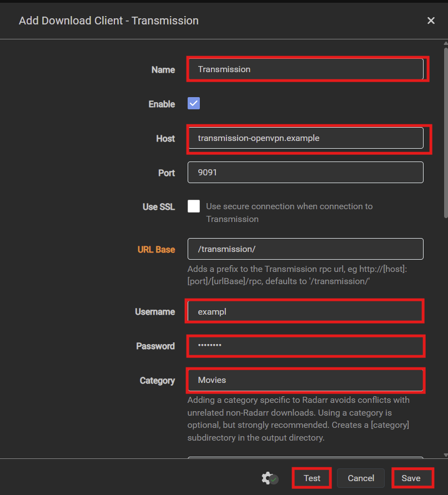This screenshot has height=495, width=448.
Task: Click the dialog vertical scrollbar thumb
Action: 446,133
